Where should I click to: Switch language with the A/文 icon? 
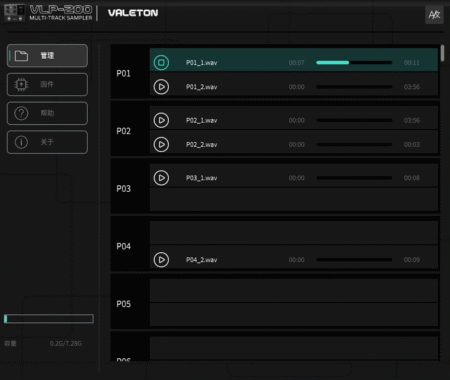click(x=434, y=15)
